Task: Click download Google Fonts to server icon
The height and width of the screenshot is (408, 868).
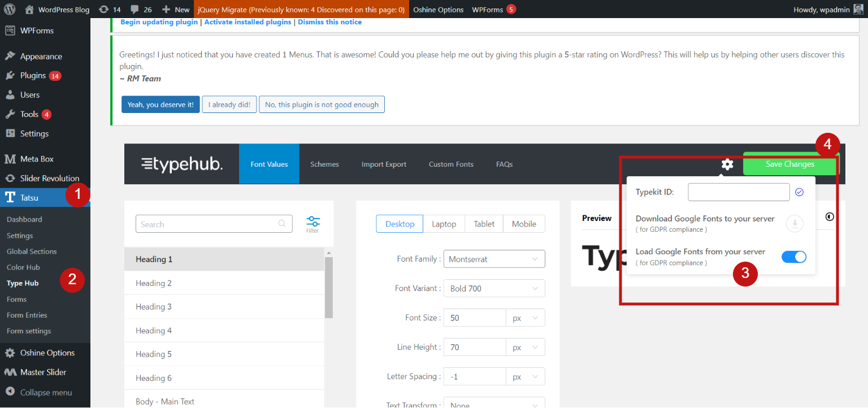Action: point(795,224)
